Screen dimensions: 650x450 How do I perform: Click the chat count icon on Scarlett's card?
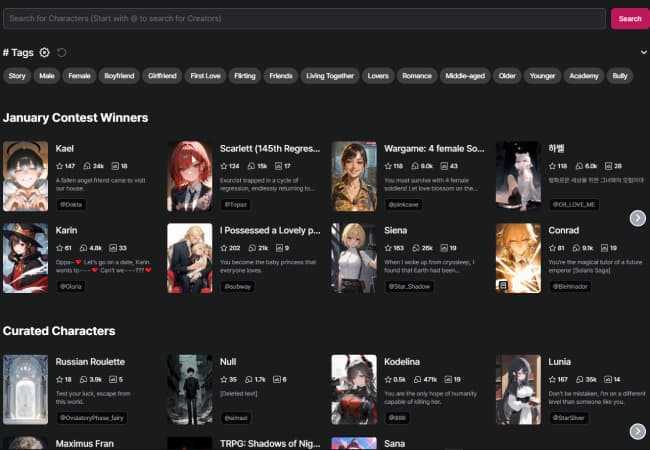point(251,166)
